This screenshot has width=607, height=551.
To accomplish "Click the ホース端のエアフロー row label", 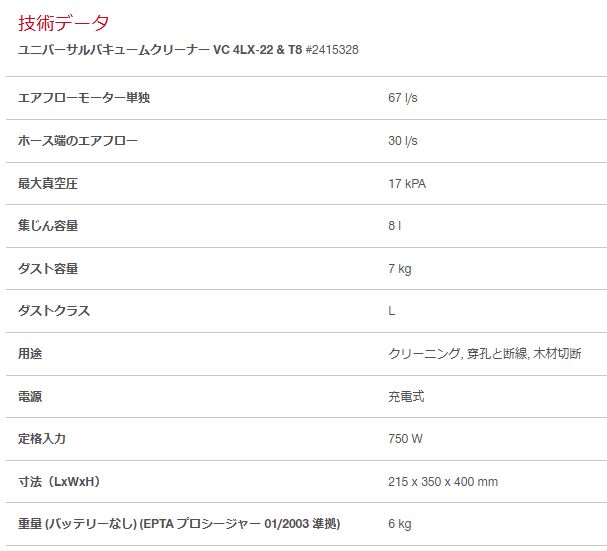I will pos(78,141).
